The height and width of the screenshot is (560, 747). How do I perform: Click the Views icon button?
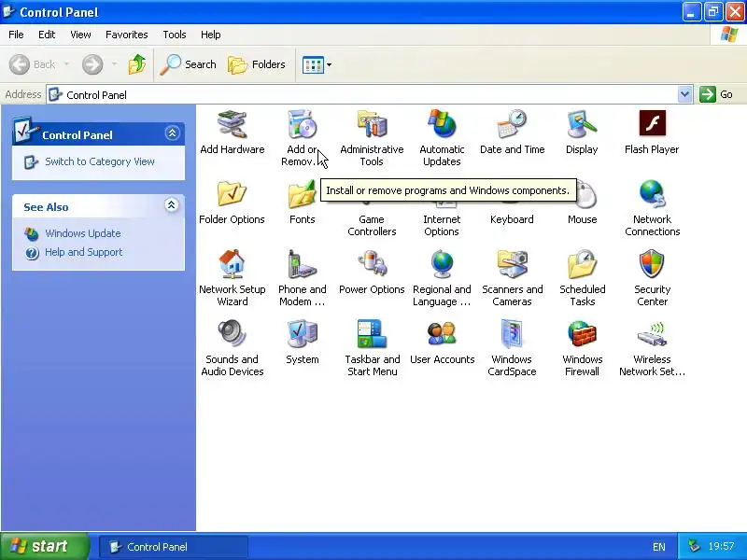coord(313,64)
